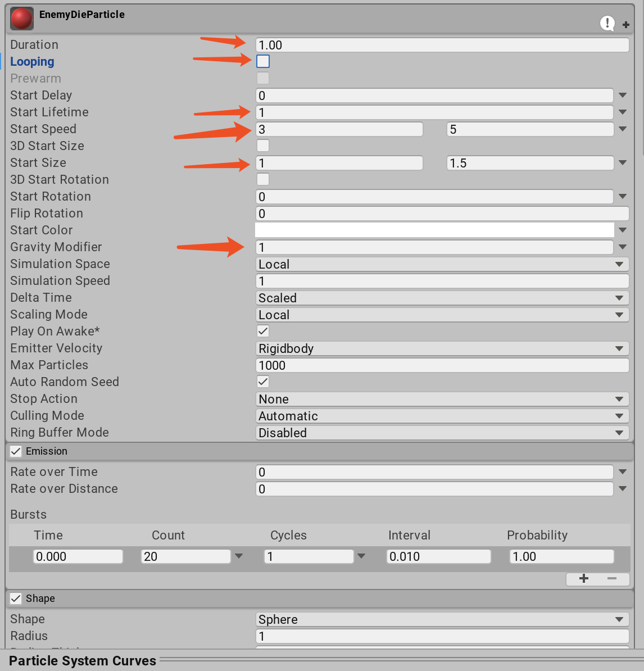Click the Looping label
Image resolution: width=644 pixels, height=671 pixels.
point(32,62)
